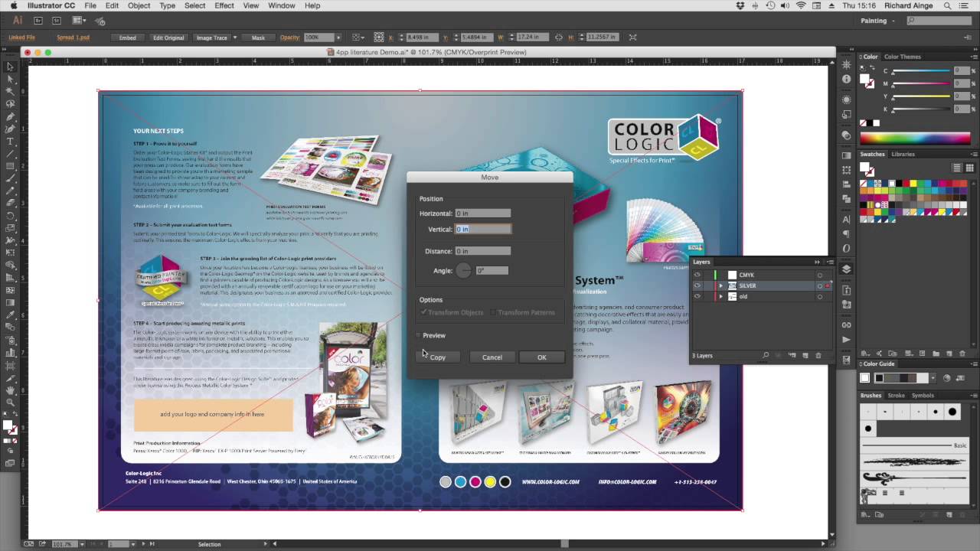Click Cancel in the Move dialog
The height and width of the screenshot is (551, 980).
[492, 357]
